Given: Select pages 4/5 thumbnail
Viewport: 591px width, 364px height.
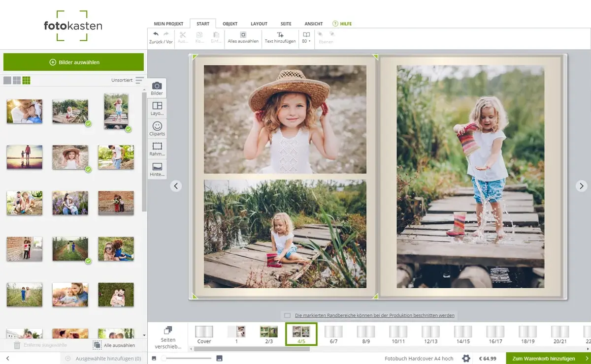Looking at the screenshot, I should point(301,334).
